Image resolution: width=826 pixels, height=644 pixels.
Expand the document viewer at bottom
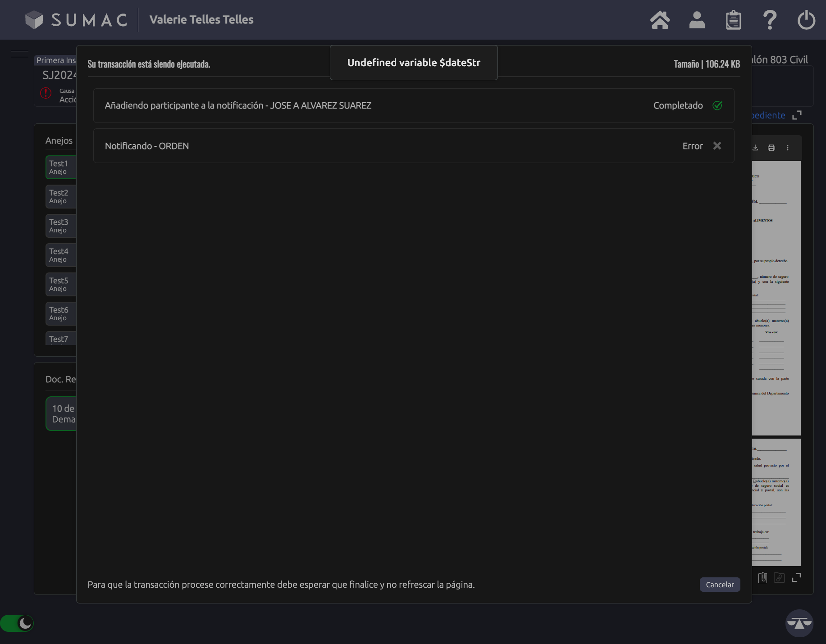pos(796,578)
